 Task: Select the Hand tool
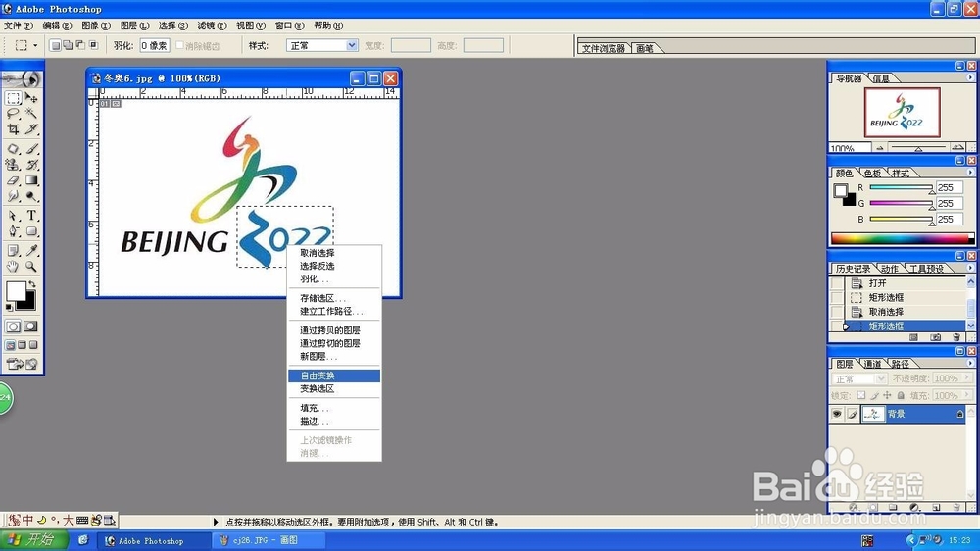[13, 267]
